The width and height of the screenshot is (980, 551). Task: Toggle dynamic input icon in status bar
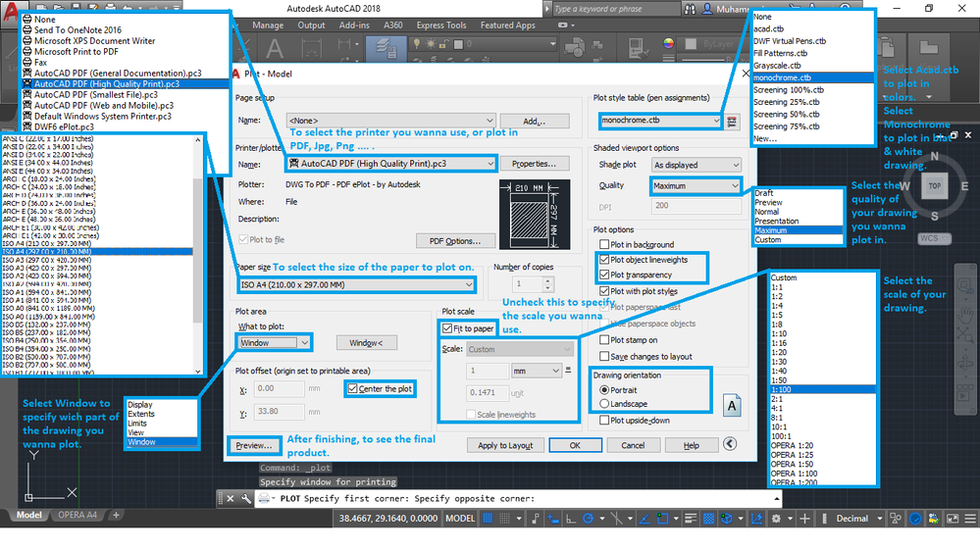[552, 519]
